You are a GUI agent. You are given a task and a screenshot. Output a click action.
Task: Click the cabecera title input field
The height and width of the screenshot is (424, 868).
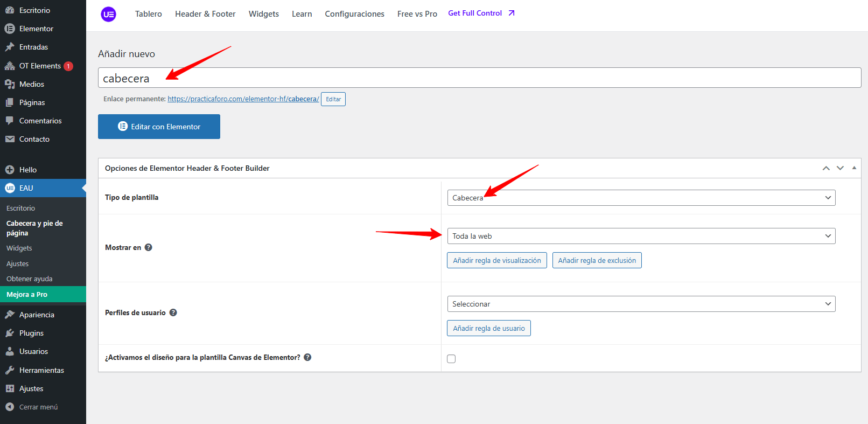(479, 78)
